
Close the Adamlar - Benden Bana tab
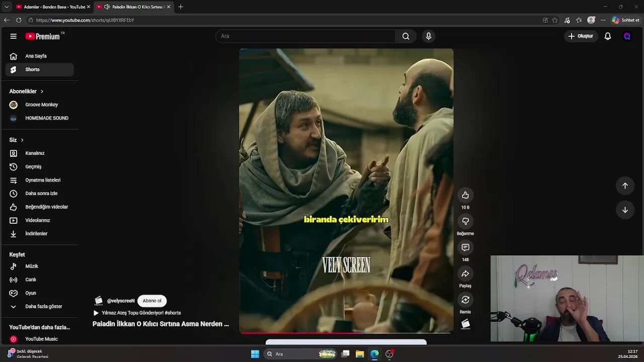point(89,7)
